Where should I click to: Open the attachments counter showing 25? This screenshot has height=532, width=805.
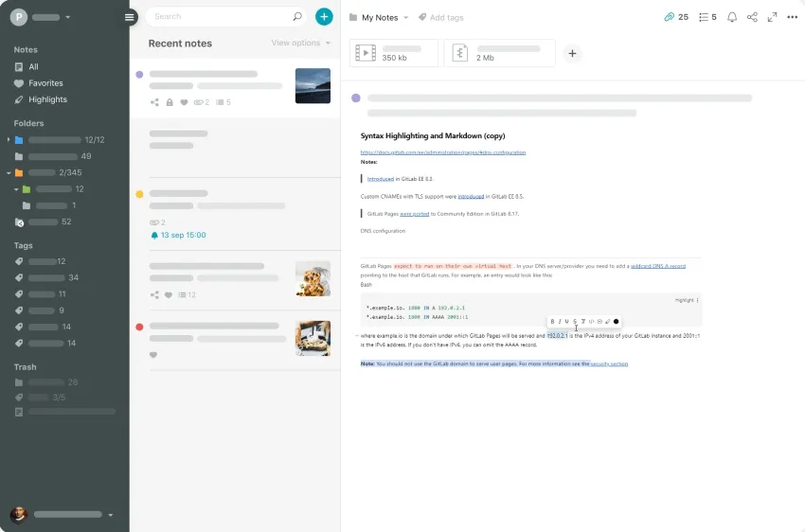[x=676, y=17]
